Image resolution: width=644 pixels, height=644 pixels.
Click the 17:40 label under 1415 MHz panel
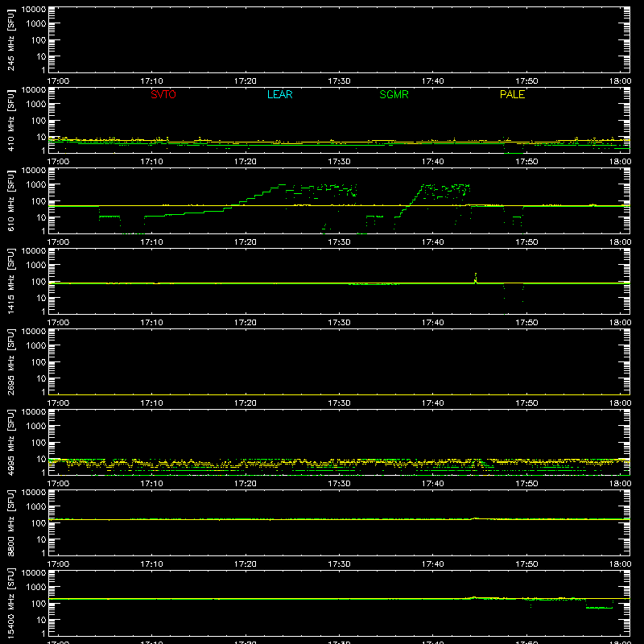pos(432,323)
